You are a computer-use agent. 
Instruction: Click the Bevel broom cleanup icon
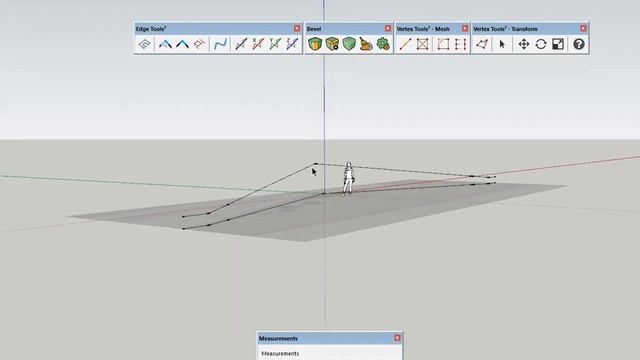tap(366, 44)
